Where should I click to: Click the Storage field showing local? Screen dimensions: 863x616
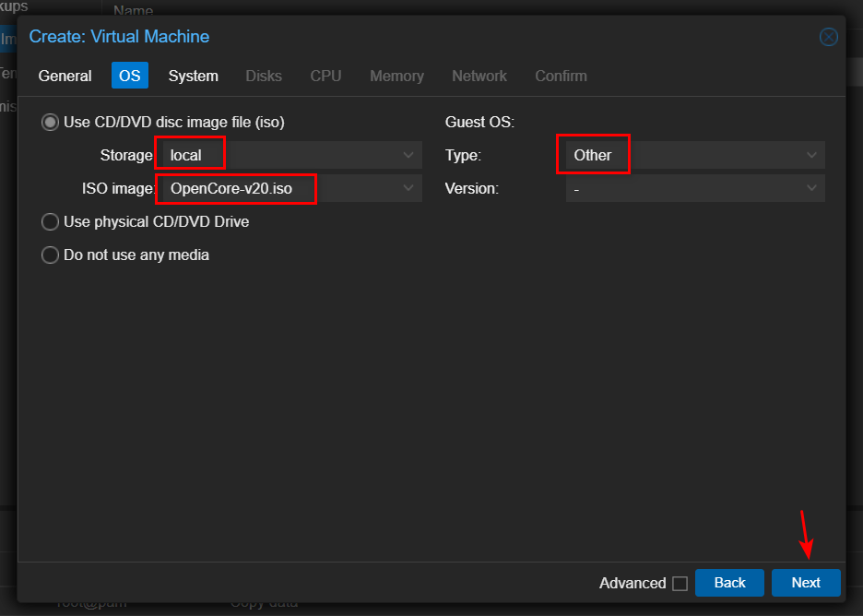point(277,155)
